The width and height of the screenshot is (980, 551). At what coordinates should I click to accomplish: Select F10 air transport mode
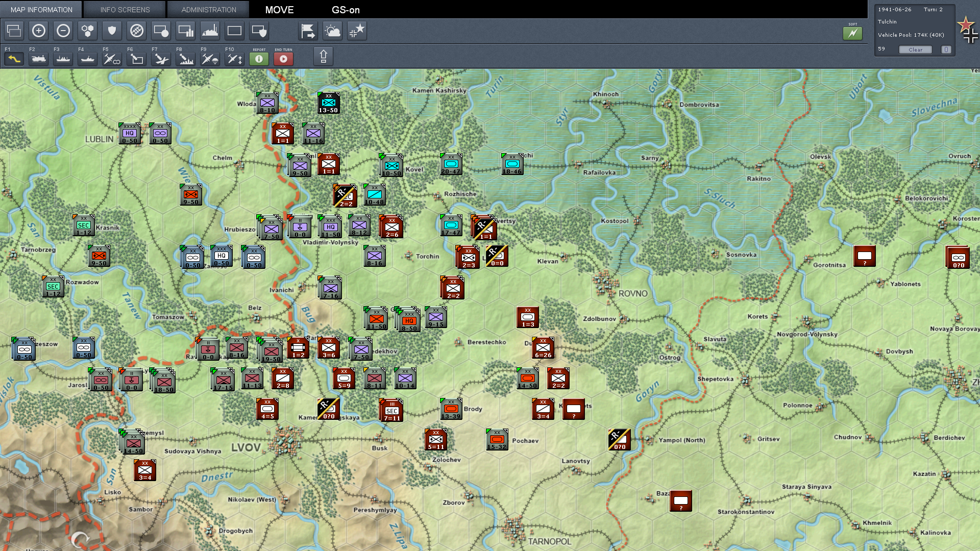click(x=235, y=59)
